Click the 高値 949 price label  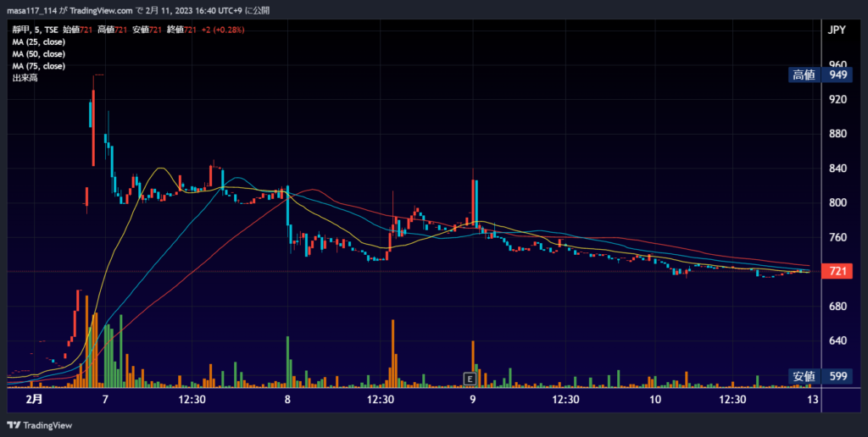[821, 75]
